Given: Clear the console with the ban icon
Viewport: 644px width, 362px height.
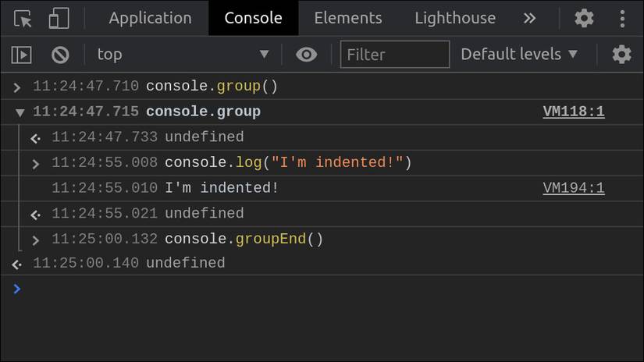Looking at the screenshot, I should 60,55.
